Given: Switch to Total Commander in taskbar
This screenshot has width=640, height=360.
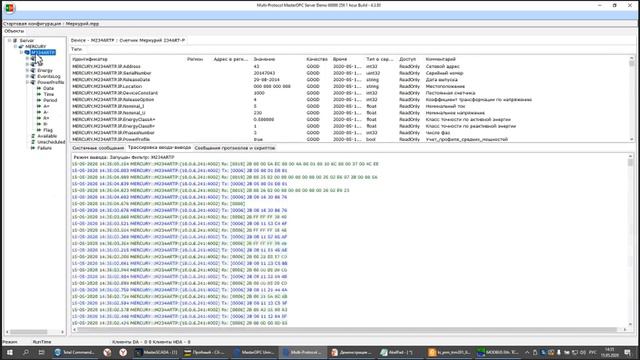Looking at the screenshot, I should [x=75, y=352].
